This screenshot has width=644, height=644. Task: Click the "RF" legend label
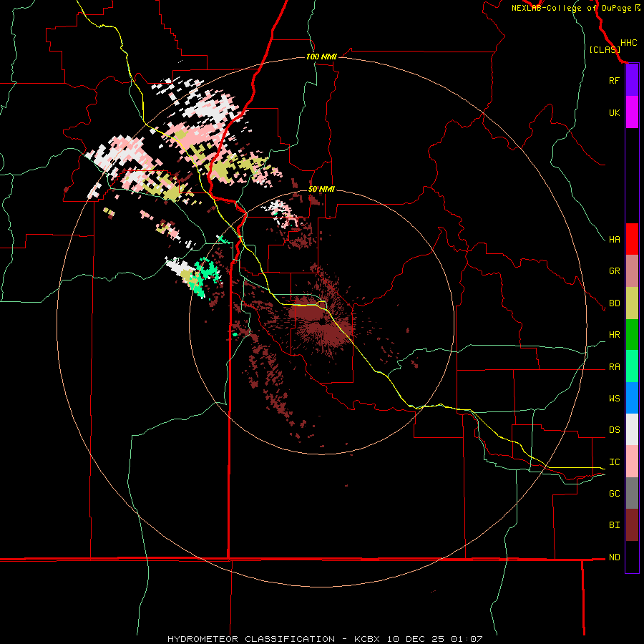614,80
